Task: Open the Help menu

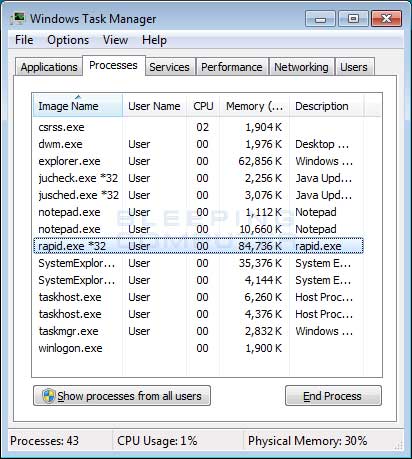Action: tap(154, 40)
